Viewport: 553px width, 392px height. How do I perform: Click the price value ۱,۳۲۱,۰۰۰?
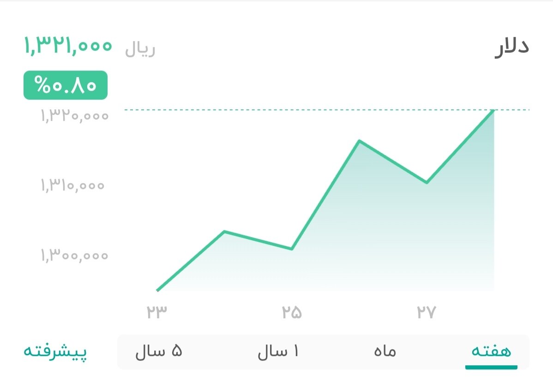click(67, 46)
